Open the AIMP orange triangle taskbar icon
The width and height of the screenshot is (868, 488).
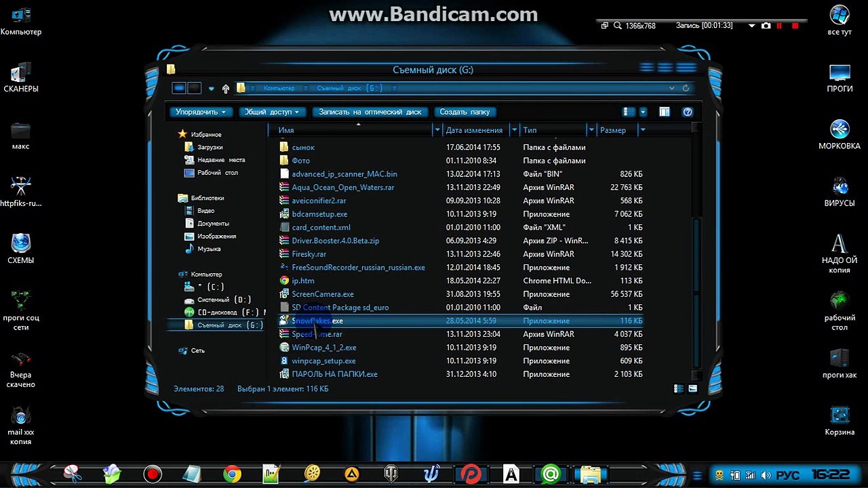coord(352,474)
